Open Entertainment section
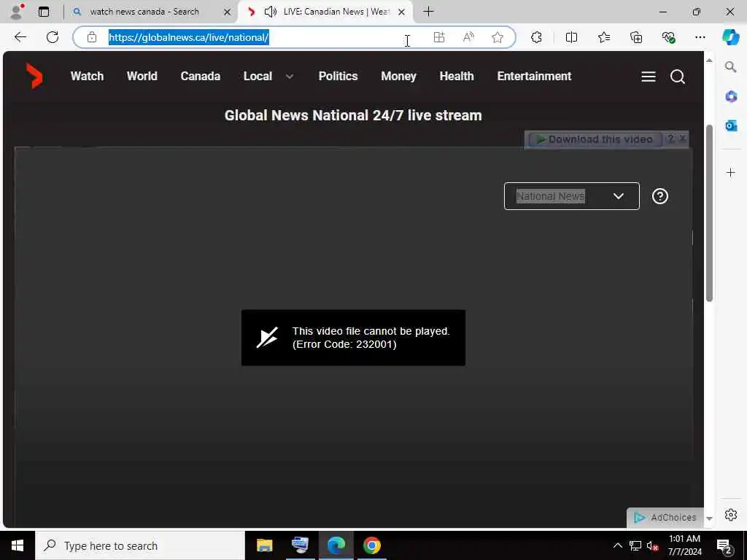This screenshot has width=747, height=560. point(535,76)
